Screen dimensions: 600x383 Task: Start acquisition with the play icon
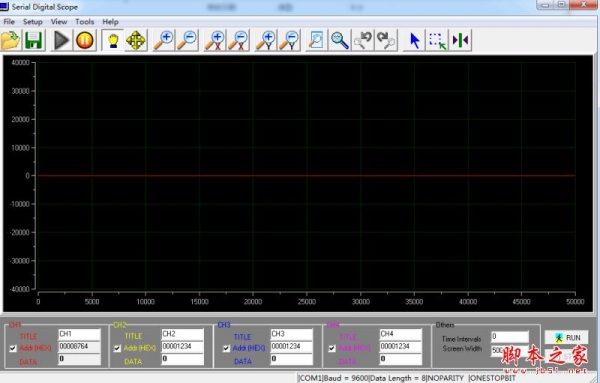point(61,40)
